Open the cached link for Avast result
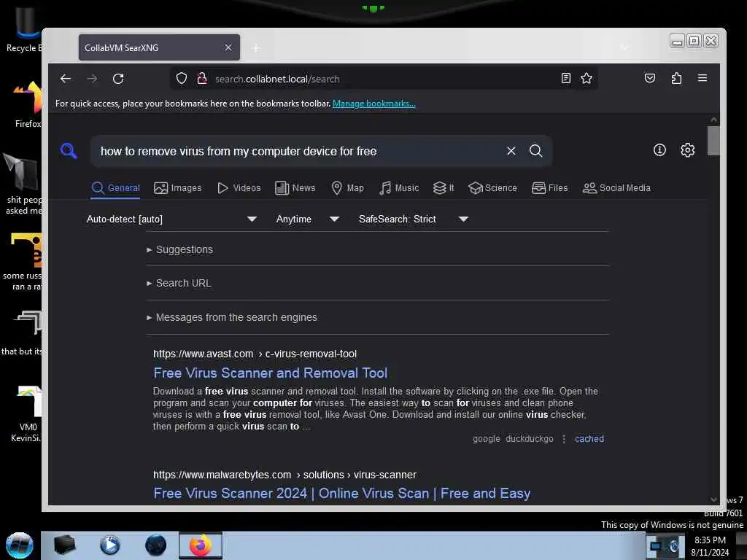The height and width of the screenshot is (560, 747). (589, 439)
